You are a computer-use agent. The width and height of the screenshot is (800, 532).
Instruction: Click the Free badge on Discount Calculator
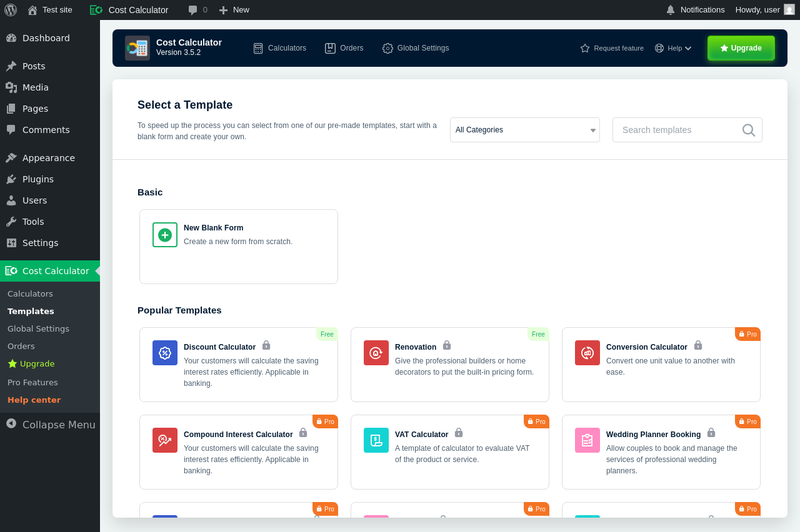(327, 334)
